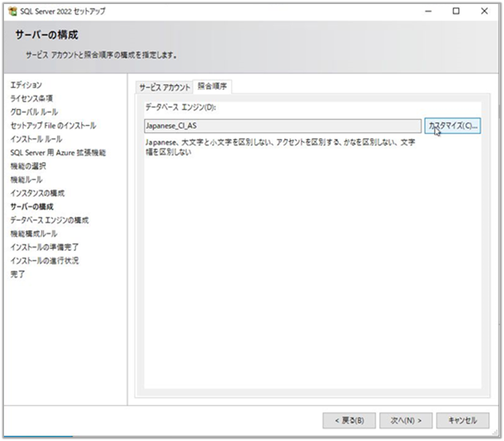Click the Japanese_CI_AS collation field
This screenshot has width=504, height=441.
283,126
